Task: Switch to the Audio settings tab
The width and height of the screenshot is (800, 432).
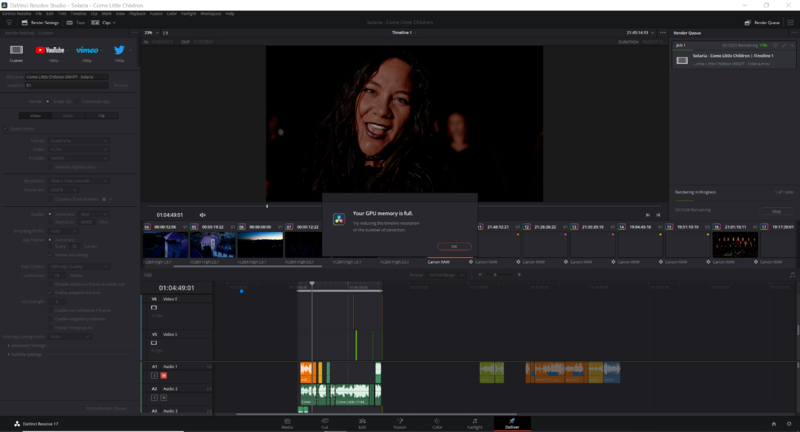Action: (68, 115)
